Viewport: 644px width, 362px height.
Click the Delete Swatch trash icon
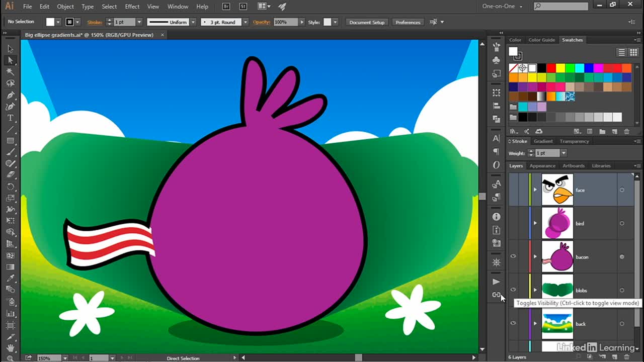(626, 131)
